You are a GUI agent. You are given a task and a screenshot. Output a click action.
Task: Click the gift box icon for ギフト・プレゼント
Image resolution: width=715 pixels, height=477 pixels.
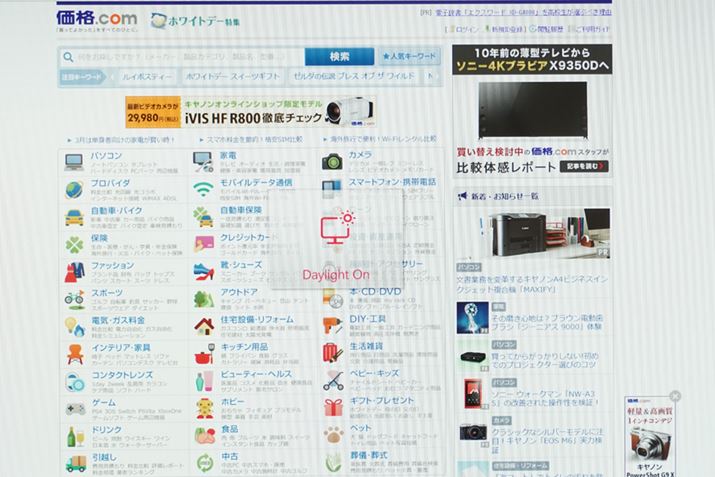click(x=333, y=408)
